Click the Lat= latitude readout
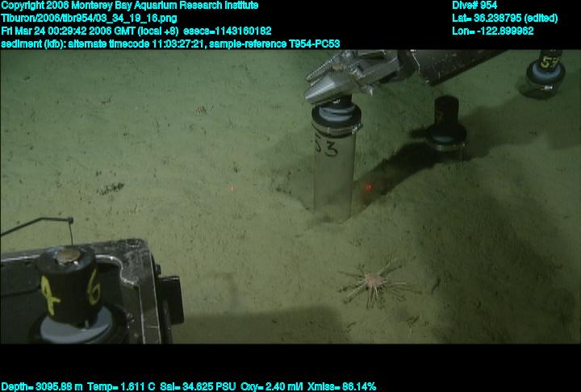 click(504, 19)
